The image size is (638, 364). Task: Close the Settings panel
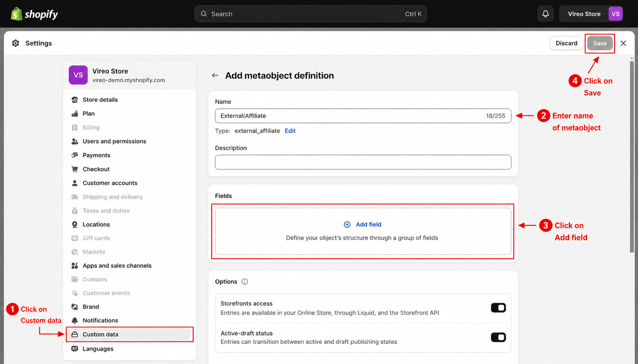(623, 43)
